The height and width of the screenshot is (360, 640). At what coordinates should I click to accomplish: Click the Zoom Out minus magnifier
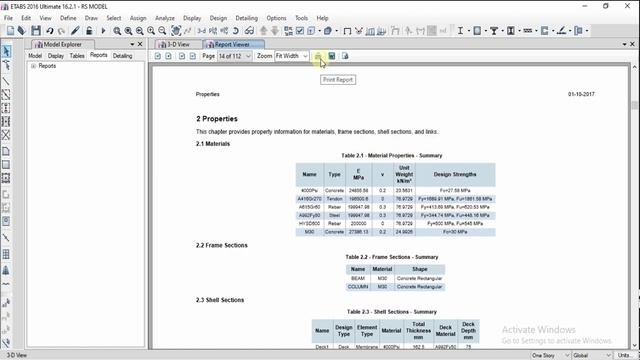pos(162,31)
